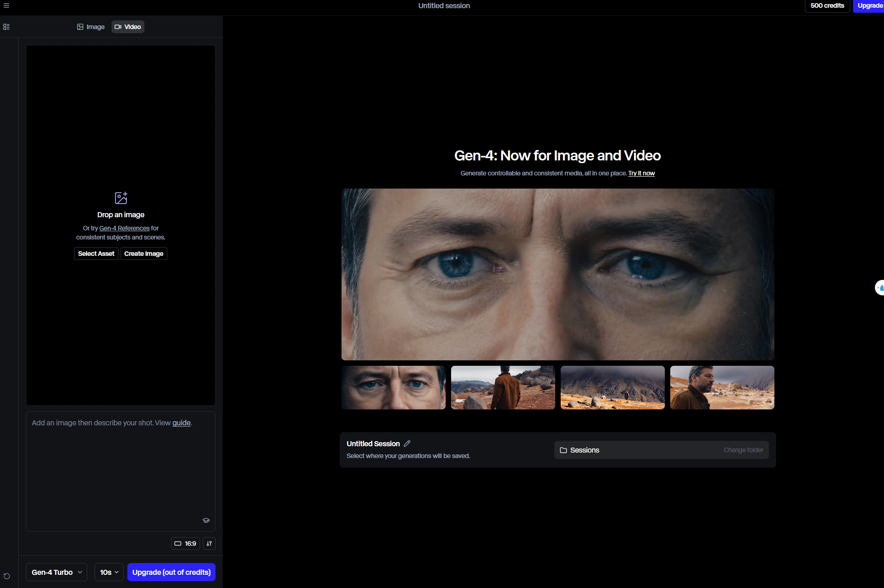Switch to the Image tab
884x588 pixels.
point(90,27)
